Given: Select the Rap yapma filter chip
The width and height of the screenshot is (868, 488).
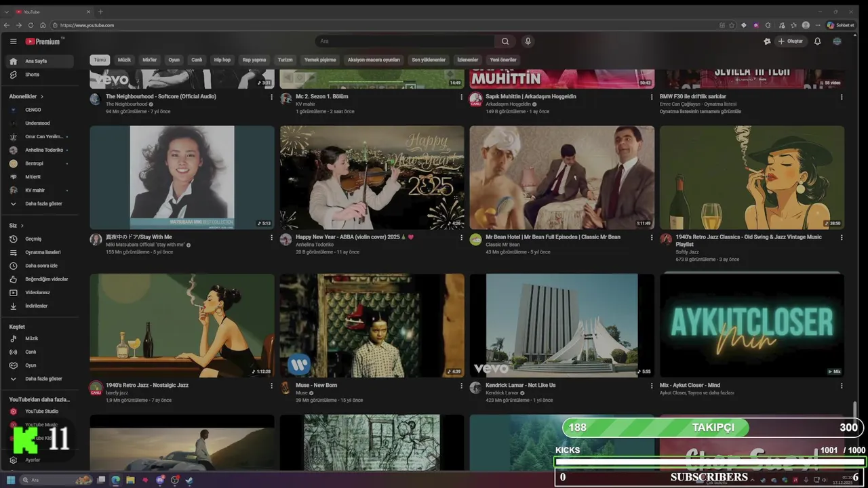Looking at the screenshot, I should 254,60.
